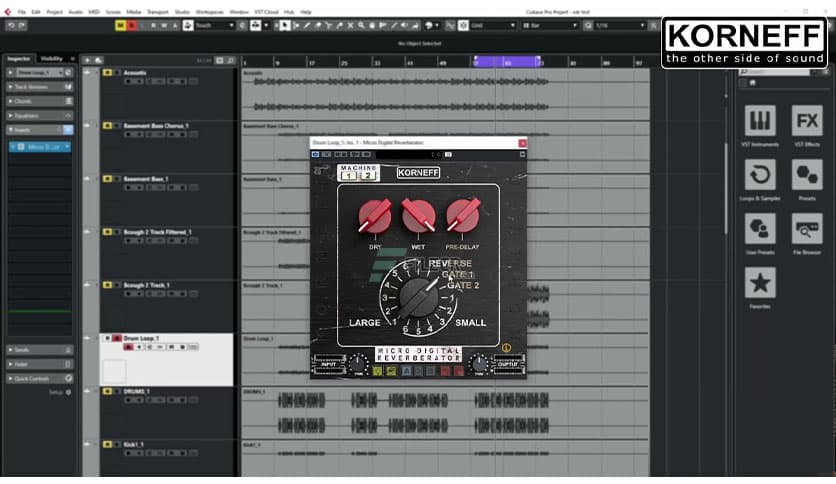
Task: Select Machine 1 in reverb plugin
Action: click(349, 175)
